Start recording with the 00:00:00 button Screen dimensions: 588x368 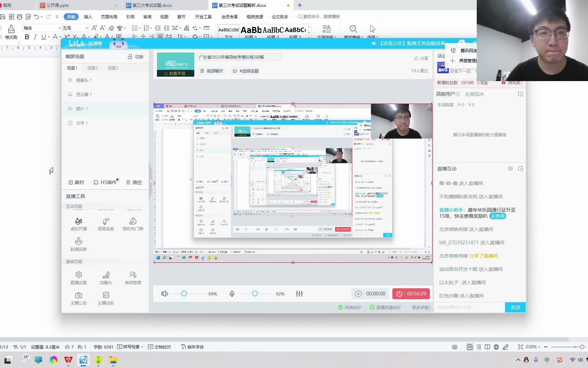370,294
